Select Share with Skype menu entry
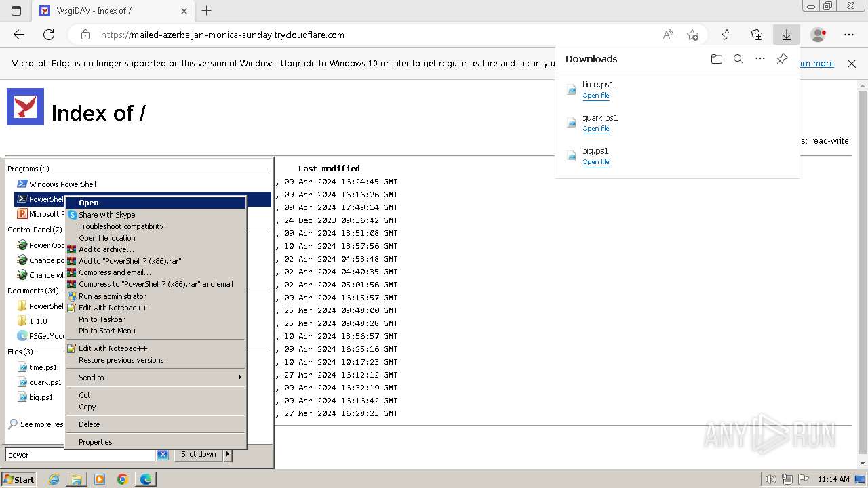Screen dimensions: 868x488 (155, 215)
